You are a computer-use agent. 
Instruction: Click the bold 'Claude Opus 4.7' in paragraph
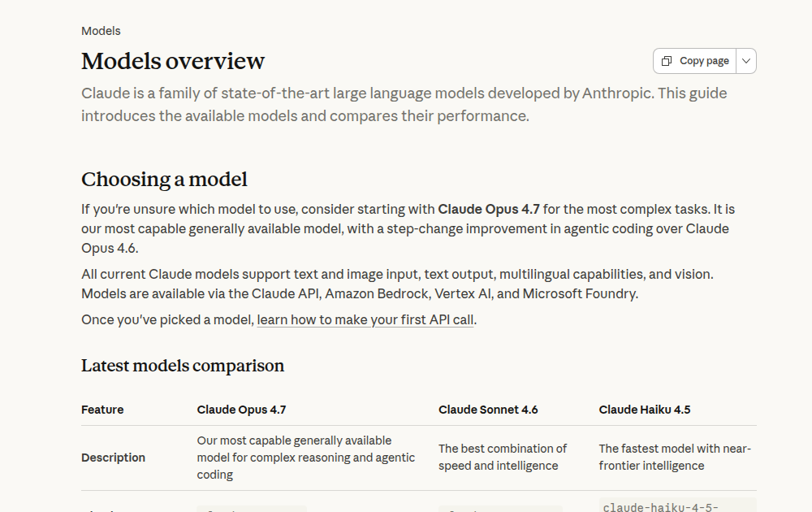pos(489,210)
